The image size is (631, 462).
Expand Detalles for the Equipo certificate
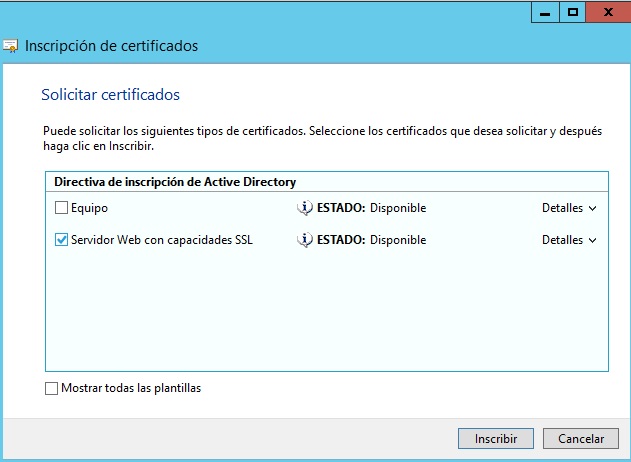click(x=568, y=208)
